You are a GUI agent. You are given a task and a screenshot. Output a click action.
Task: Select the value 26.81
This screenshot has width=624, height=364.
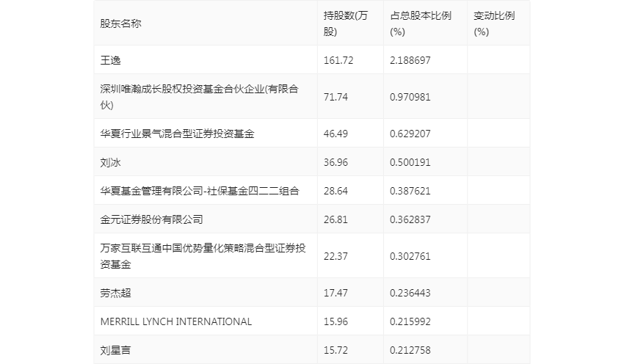335,219
